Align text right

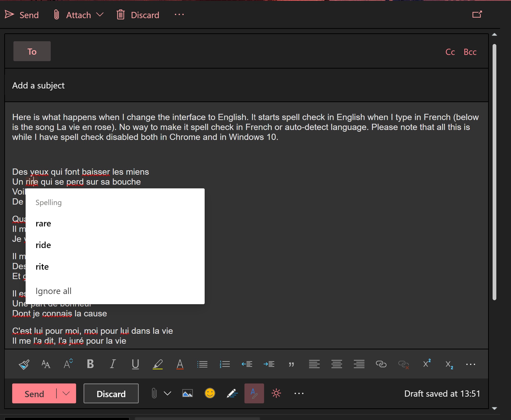[x=359, y=364]
